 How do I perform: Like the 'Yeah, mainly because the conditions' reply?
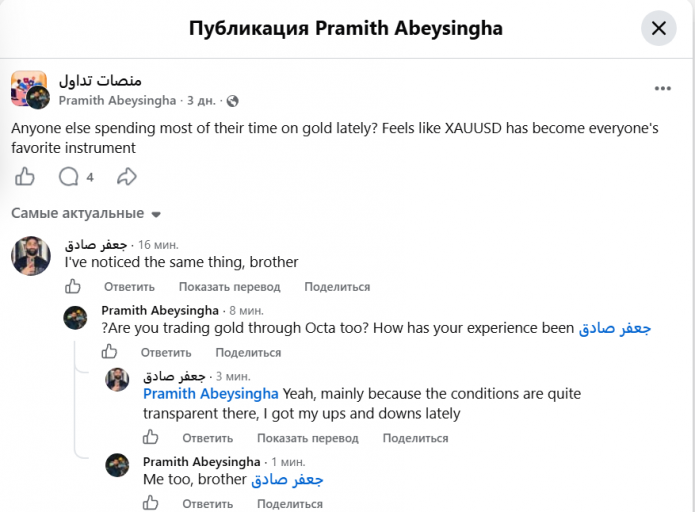pyautogui.click(x=151, y=438)
